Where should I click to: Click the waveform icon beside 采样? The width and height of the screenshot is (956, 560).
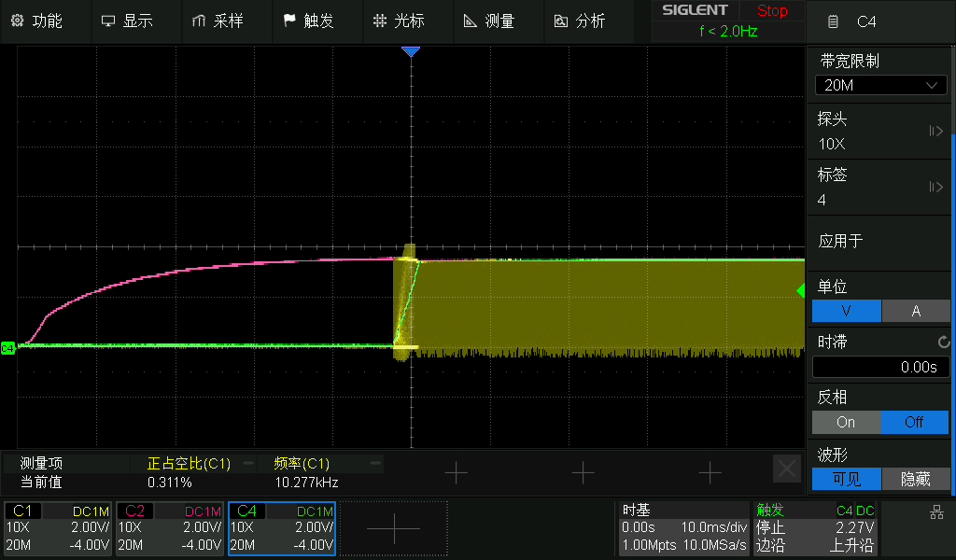point(199,21)
